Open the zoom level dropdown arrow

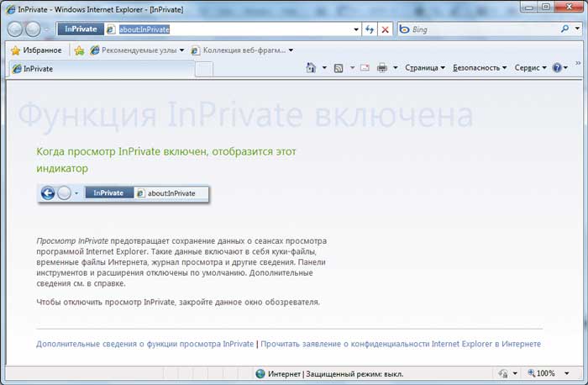point(567,373)
